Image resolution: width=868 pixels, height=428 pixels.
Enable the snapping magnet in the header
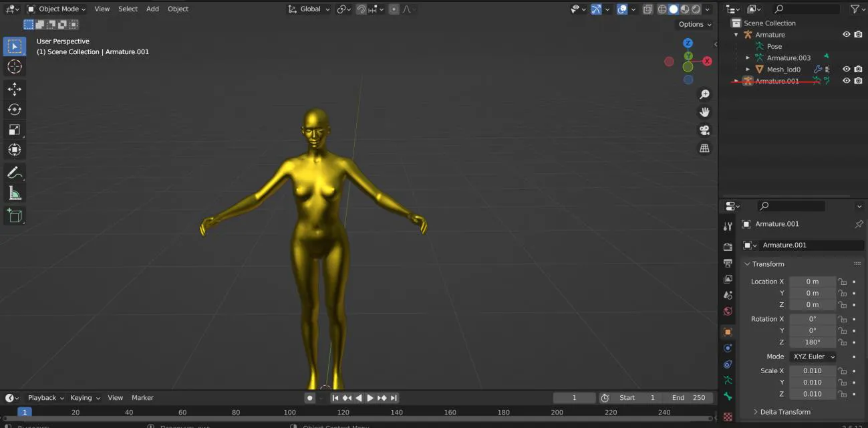[360, 9]
